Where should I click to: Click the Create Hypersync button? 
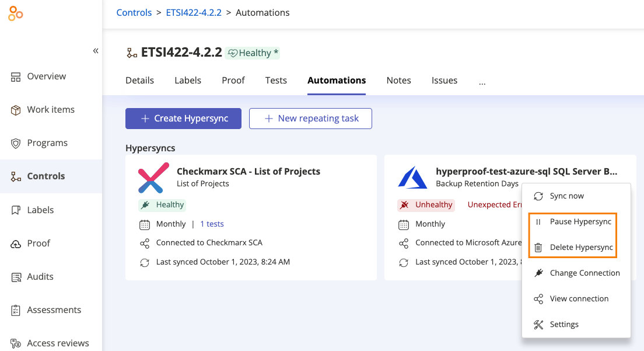pos(183,119)
